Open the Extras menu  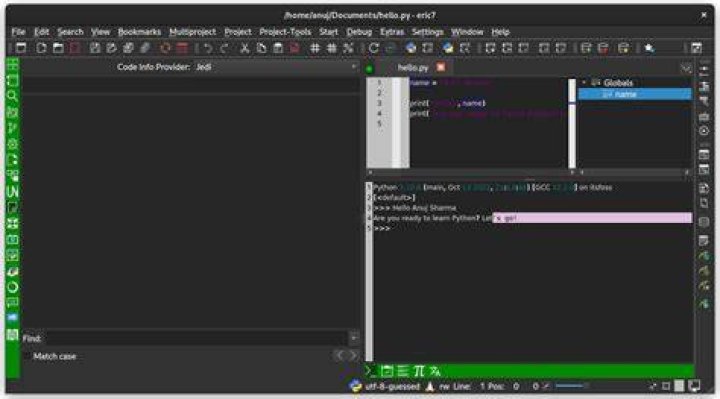(392, 32)
